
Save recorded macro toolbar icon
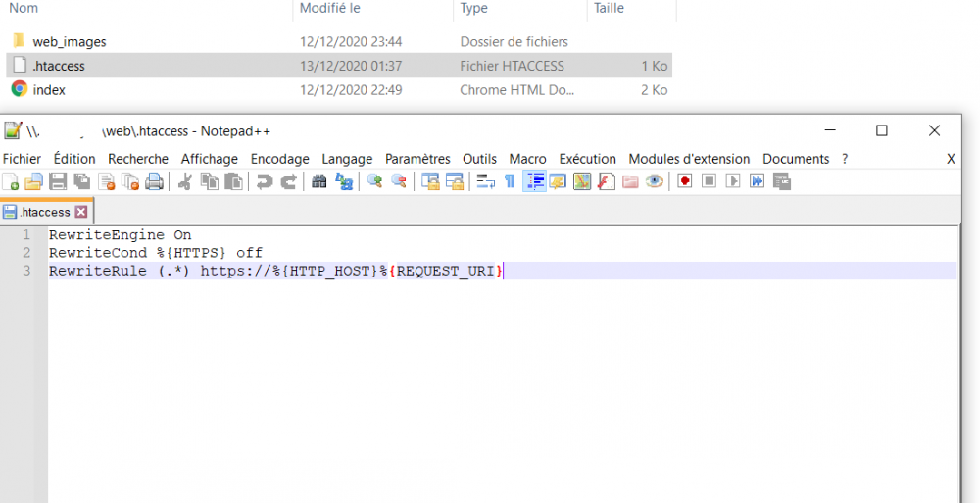(782, 182)
